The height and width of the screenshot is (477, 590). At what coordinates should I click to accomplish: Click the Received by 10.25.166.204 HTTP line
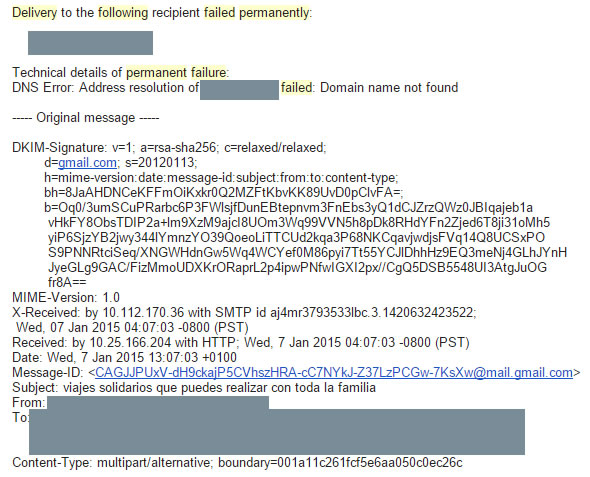(241, 343)
